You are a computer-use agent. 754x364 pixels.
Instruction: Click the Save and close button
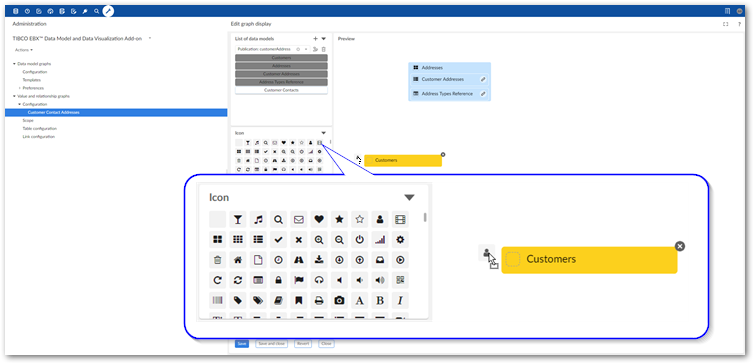tap(271, 344)
